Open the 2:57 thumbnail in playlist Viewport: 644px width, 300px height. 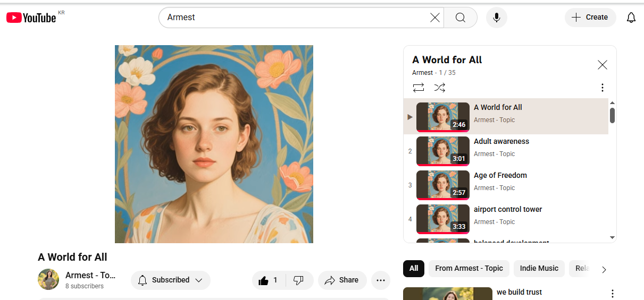pyautogui.click(x=443, y=185)
